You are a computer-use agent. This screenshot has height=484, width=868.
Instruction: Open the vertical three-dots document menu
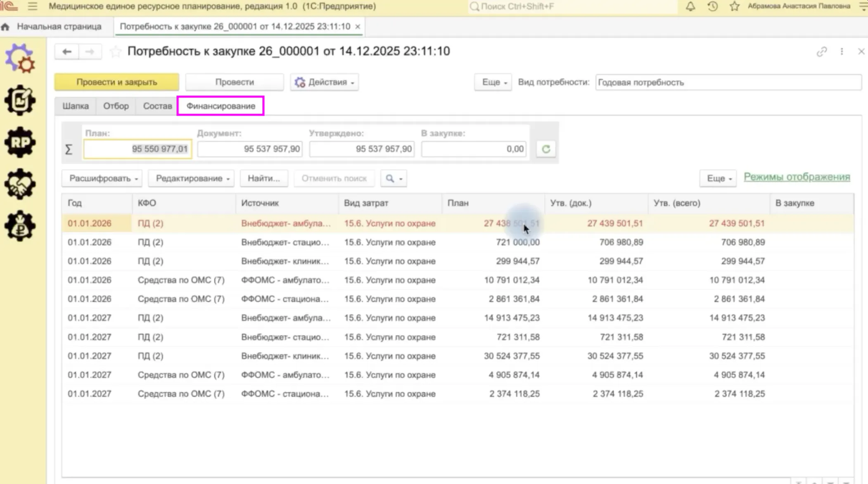coord(842,52)
